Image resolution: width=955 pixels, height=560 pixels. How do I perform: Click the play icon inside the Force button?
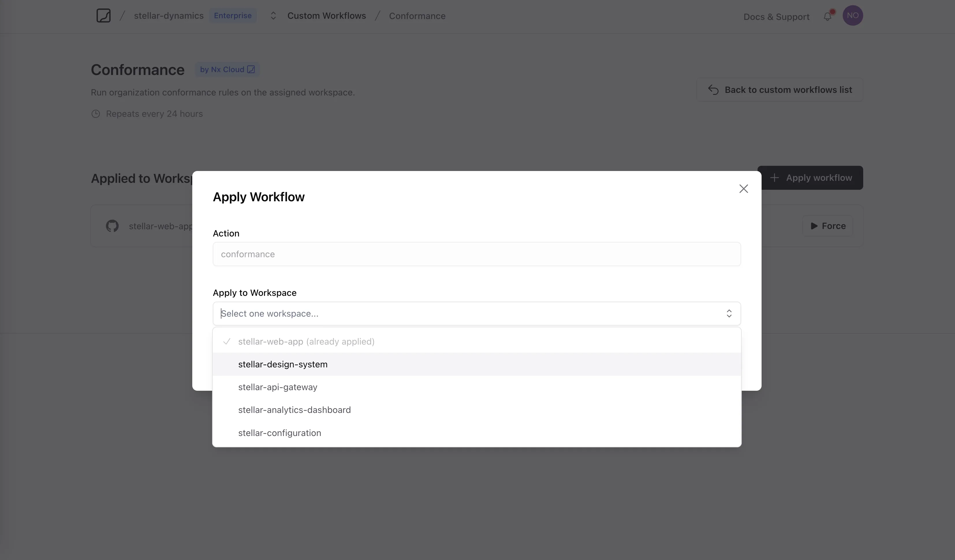(814, 226)
